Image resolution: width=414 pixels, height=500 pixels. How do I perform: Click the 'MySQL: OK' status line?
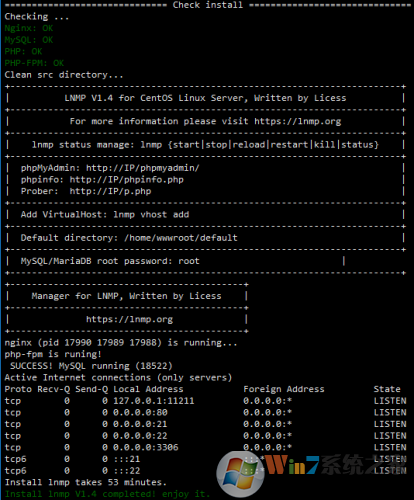coord(29,40)
